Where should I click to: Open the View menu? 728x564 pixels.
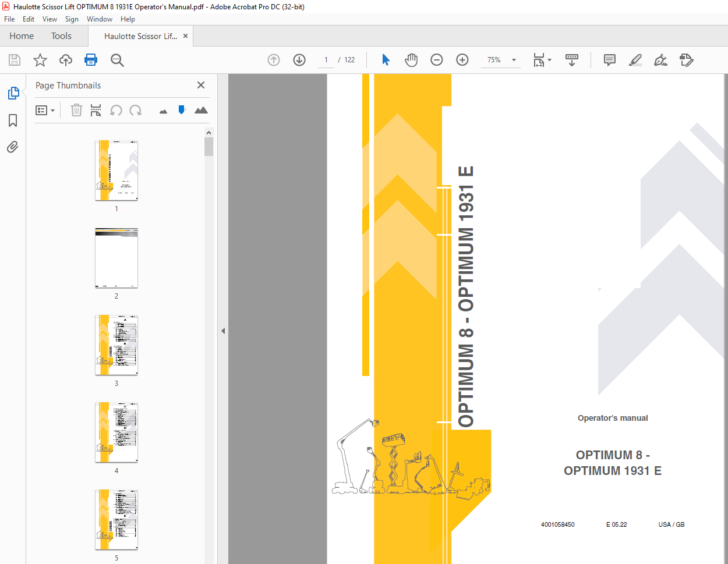tap(50, 19)
